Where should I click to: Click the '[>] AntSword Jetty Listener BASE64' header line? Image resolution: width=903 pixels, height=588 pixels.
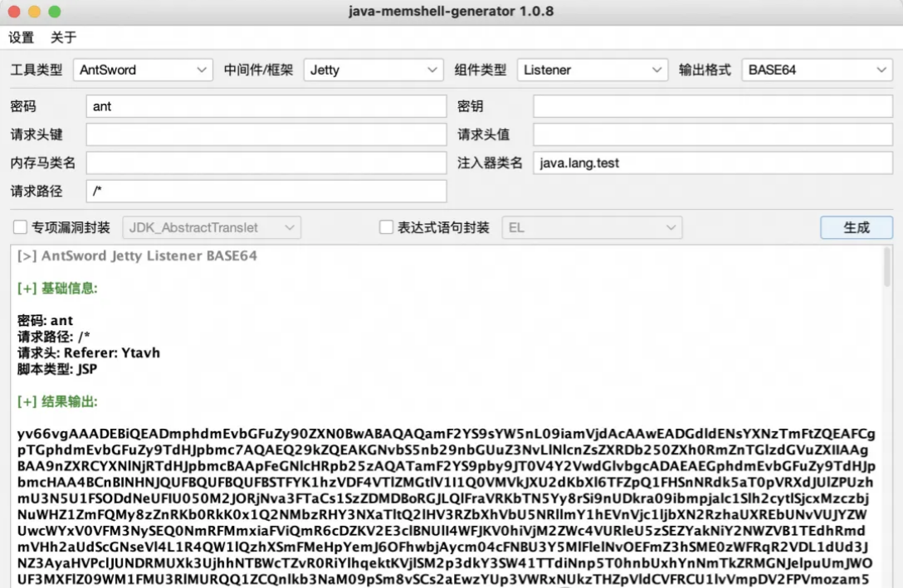(137, 256)
